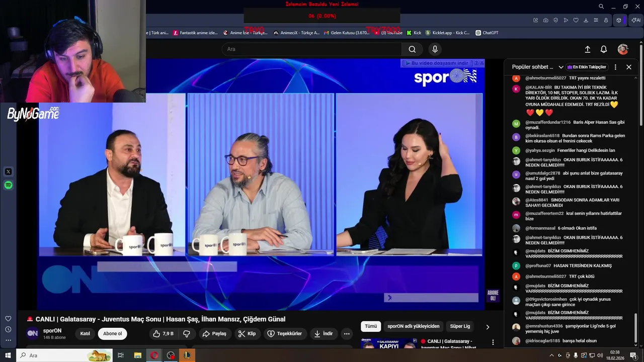Open the browser downloads icon

586,20
